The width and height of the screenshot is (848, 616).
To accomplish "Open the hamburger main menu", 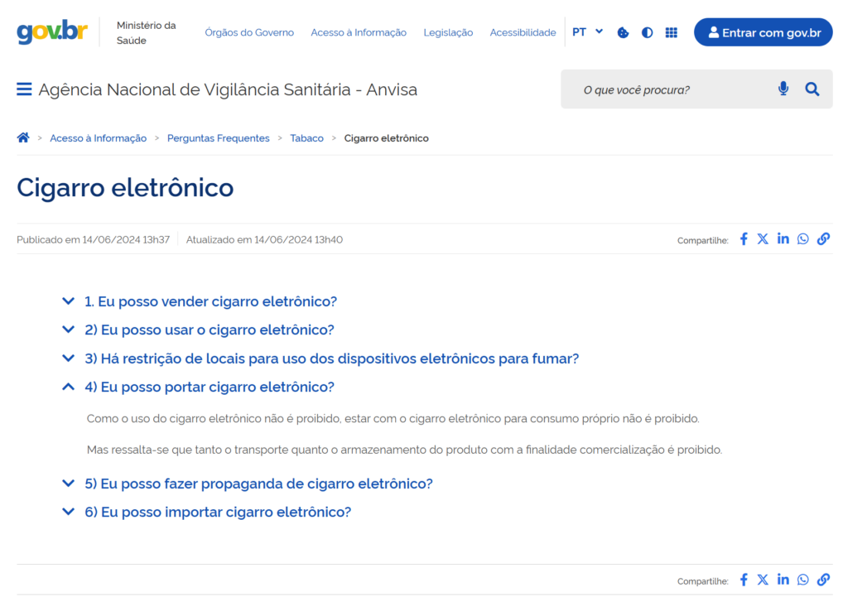I will click(x=24, y=89).
